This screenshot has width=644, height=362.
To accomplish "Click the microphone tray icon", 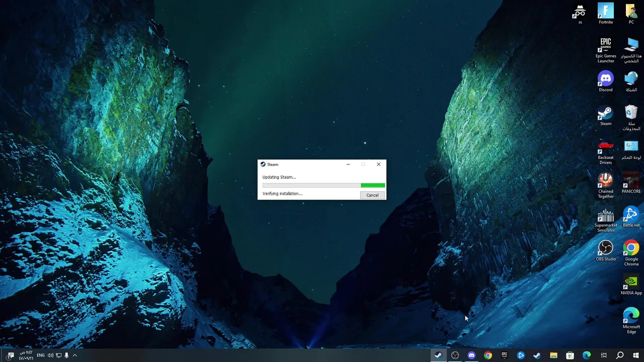I will [66, 355].
